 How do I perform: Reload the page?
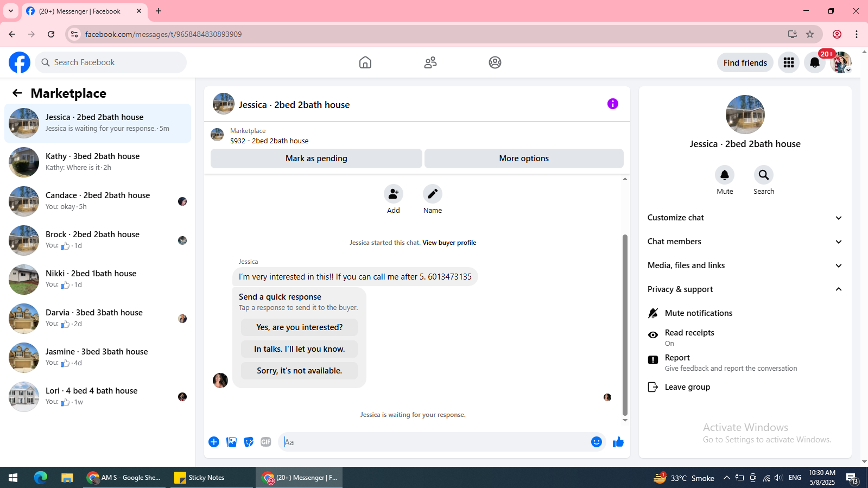51,34
